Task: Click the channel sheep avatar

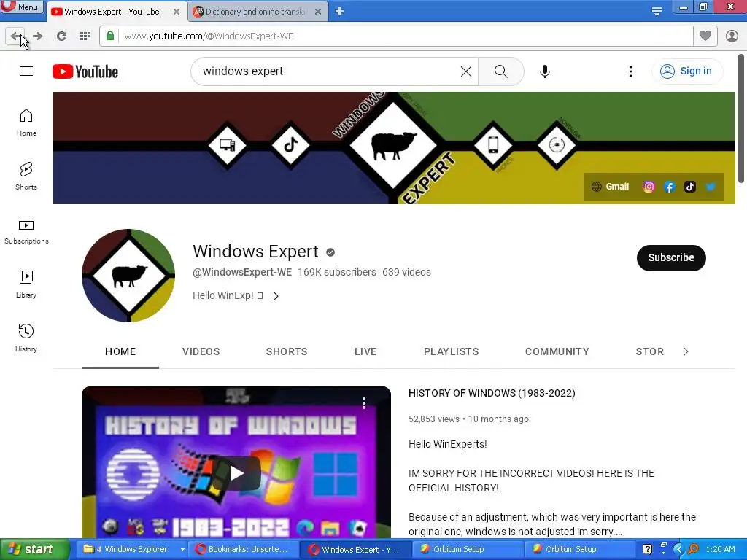Action: [x=128, y=276]
